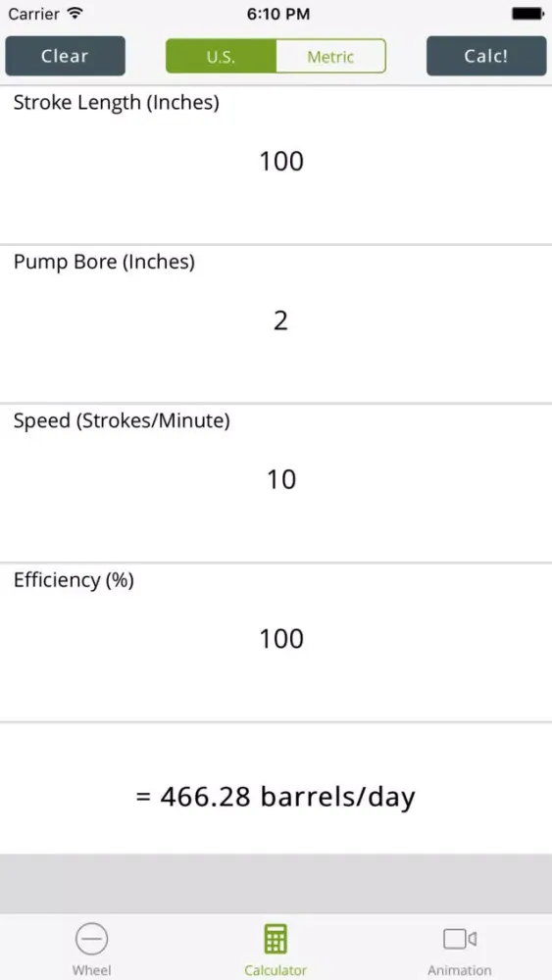Edit the Pump Bore value 2
This screenshot has width=552, height=980.
coord(280,320)
